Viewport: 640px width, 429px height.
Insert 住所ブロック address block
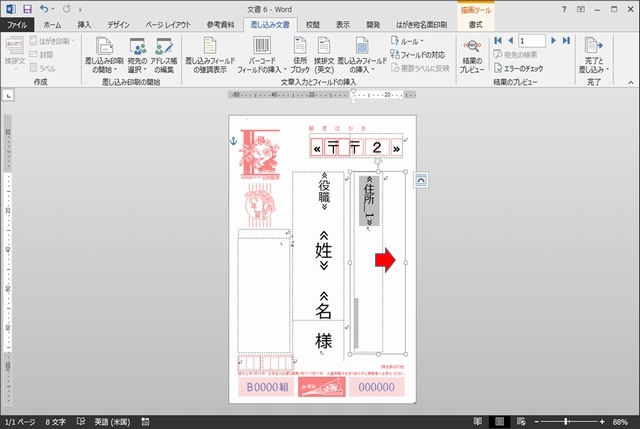300,55
